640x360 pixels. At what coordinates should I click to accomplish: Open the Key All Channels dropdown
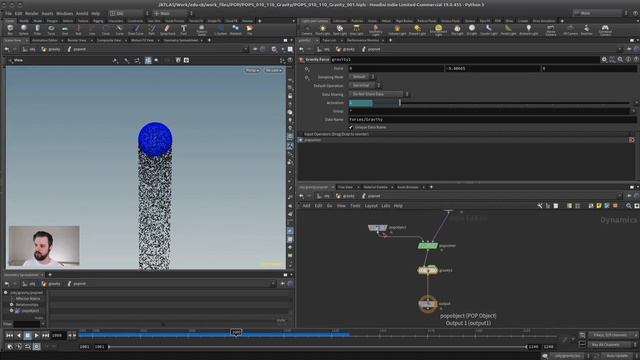tap(611, 345)
